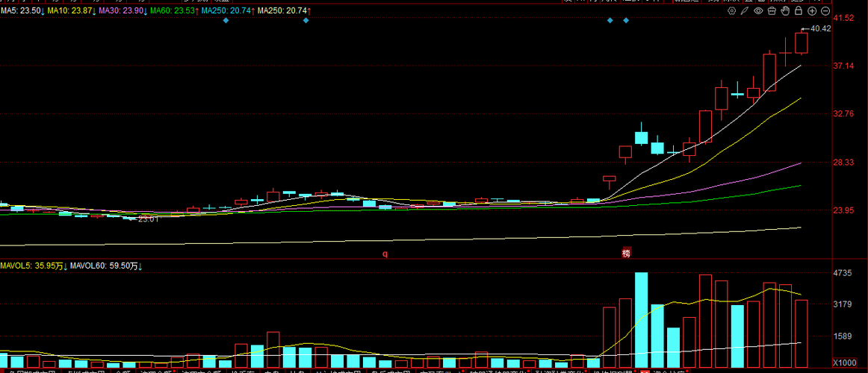Viewport: 868px width, 373px height.
Task: Click the MA60: 23.53 indicator label
Action: [x=174, y=11]
